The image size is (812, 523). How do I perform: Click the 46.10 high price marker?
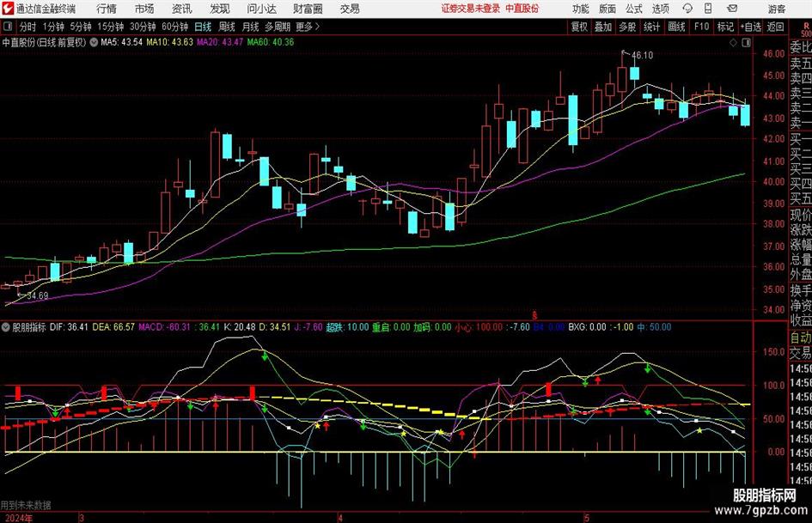pyautogui.click(x=642, y=55)
